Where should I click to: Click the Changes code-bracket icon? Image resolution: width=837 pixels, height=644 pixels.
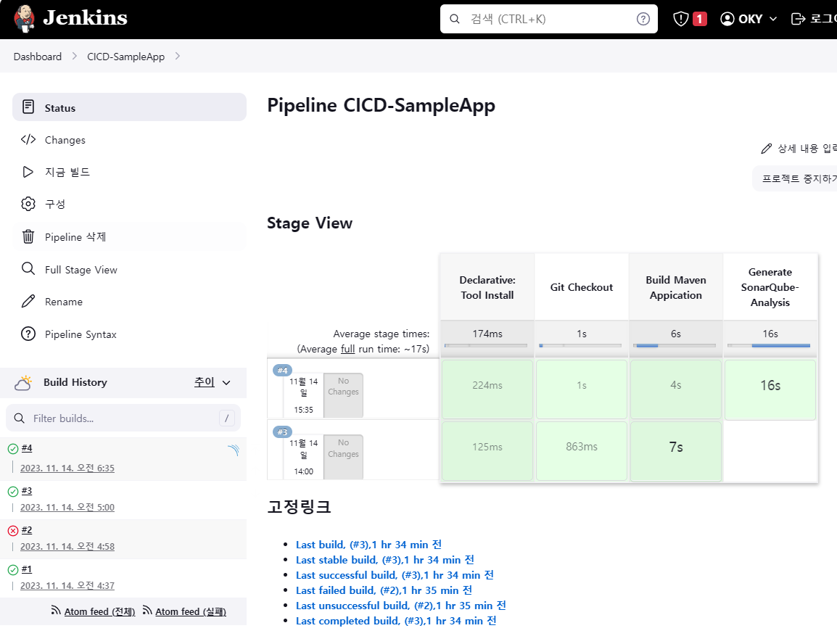(x=28, y=140)
